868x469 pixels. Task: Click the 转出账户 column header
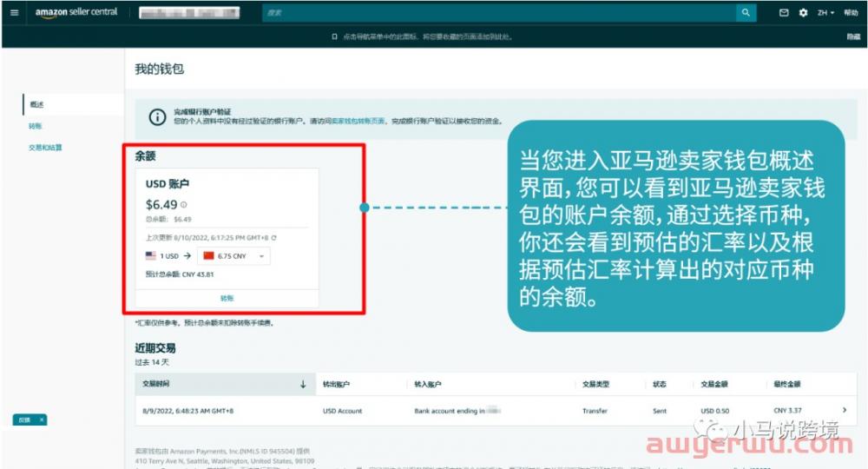tap(336, 384)
